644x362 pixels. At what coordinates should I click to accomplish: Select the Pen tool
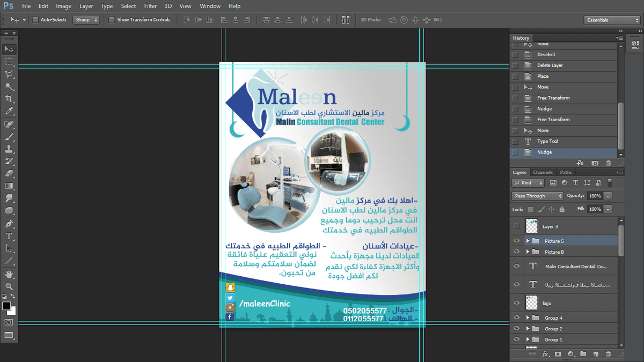[9, 224]
